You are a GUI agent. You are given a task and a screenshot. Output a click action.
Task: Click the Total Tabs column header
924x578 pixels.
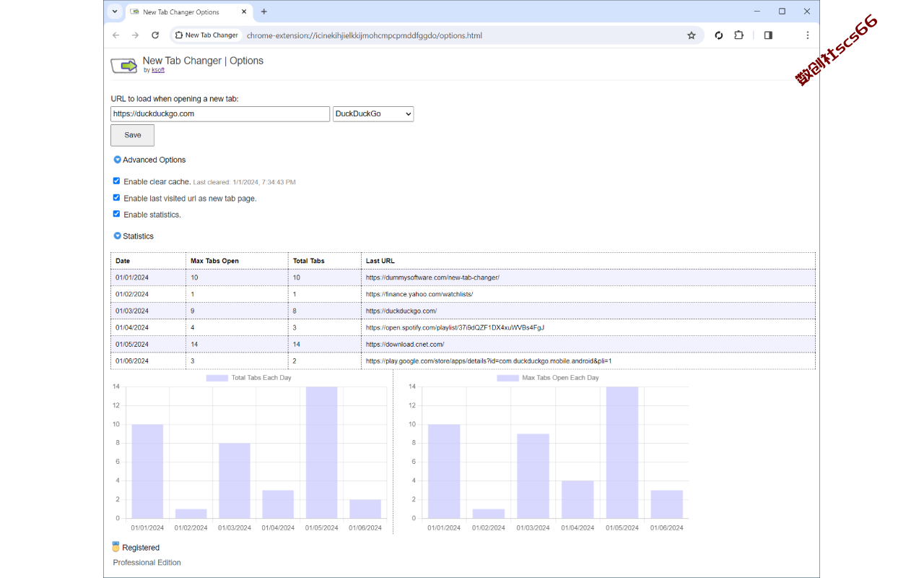[325, 261]
